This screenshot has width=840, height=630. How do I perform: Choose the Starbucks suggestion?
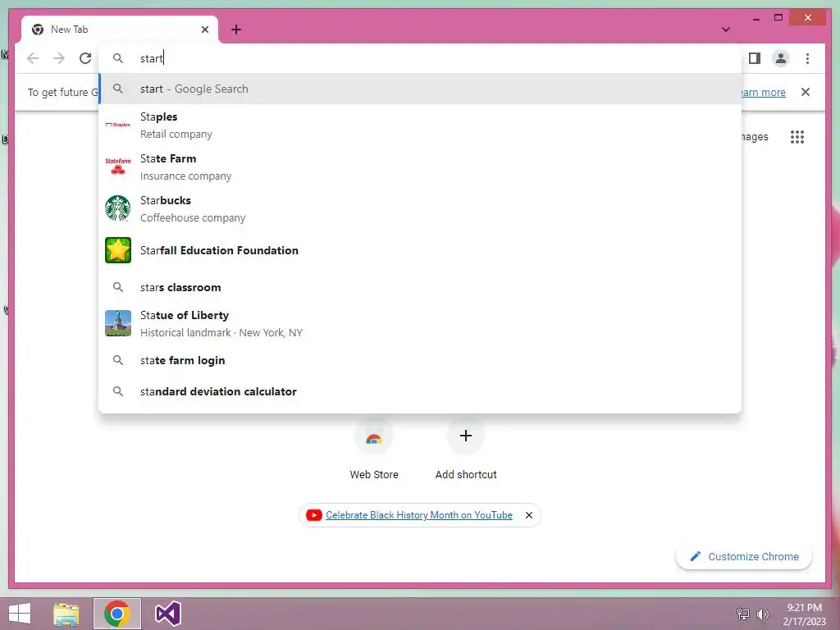pos(420,209)
